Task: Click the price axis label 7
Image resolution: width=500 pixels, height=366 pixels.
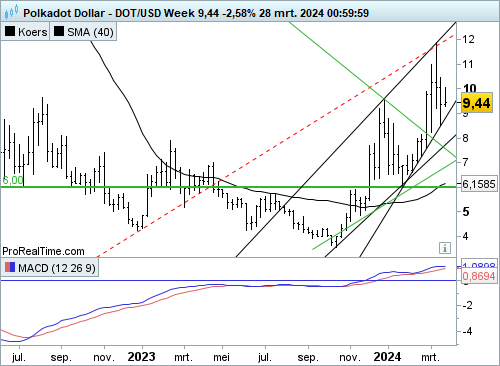Action: coord(465,162)
